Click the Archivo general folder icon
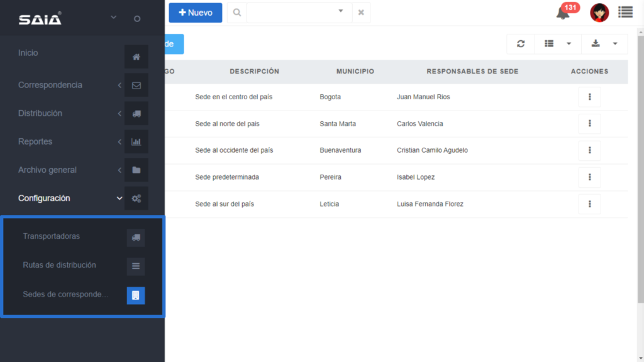 click(136, 170)
